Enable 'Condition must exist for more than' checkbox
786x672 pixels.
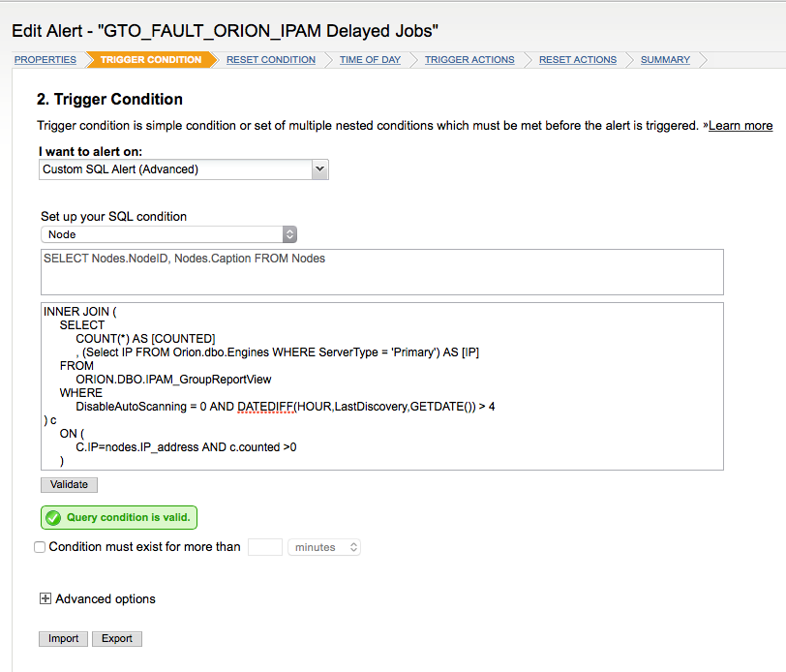coord(40,547)
